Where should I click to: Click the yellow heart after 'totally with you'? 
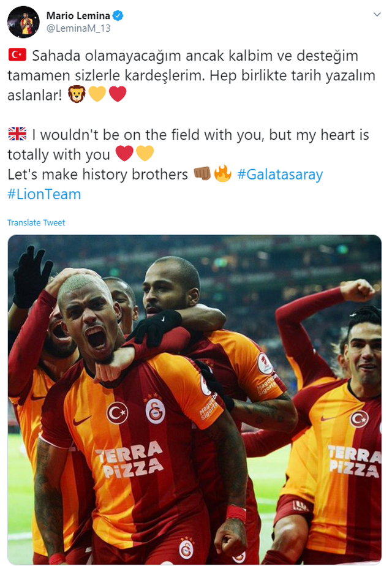(x=145, y=153)
